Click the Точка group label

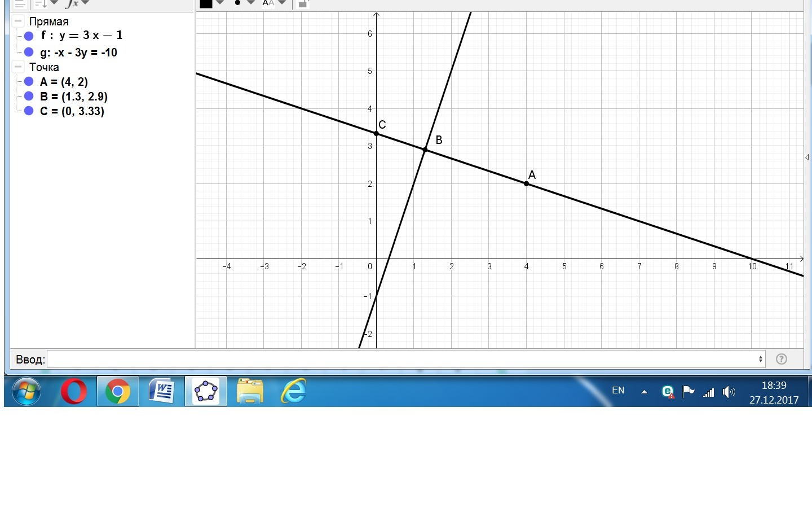[44, 67]
